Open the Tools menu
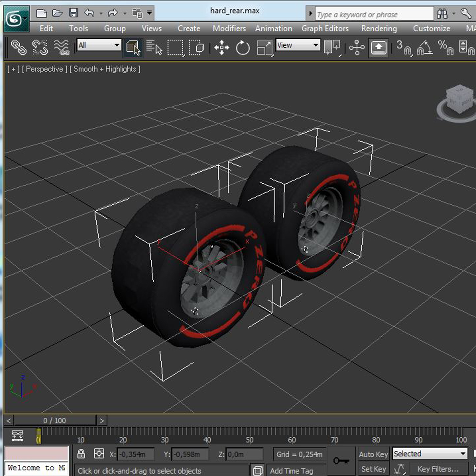Screen dimensions: 476x476 [x=79, y=28]
